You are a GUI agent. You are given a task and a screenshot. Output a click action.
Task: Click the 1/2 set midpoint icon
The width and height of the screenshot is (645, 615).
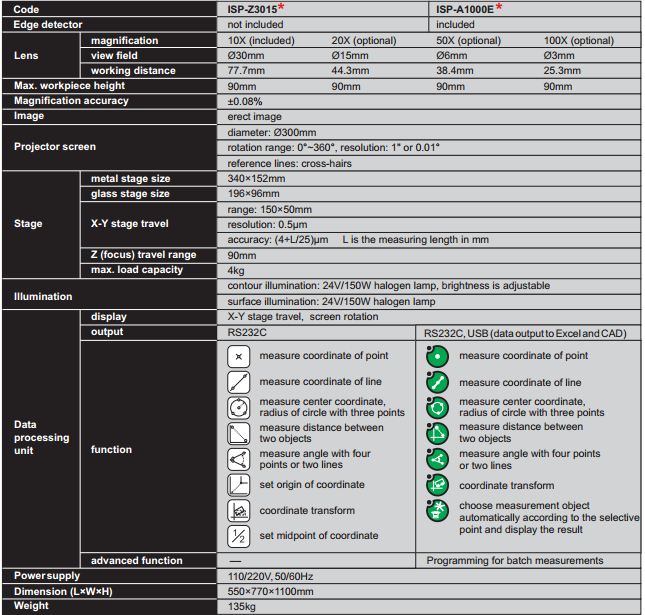point(239,536)
